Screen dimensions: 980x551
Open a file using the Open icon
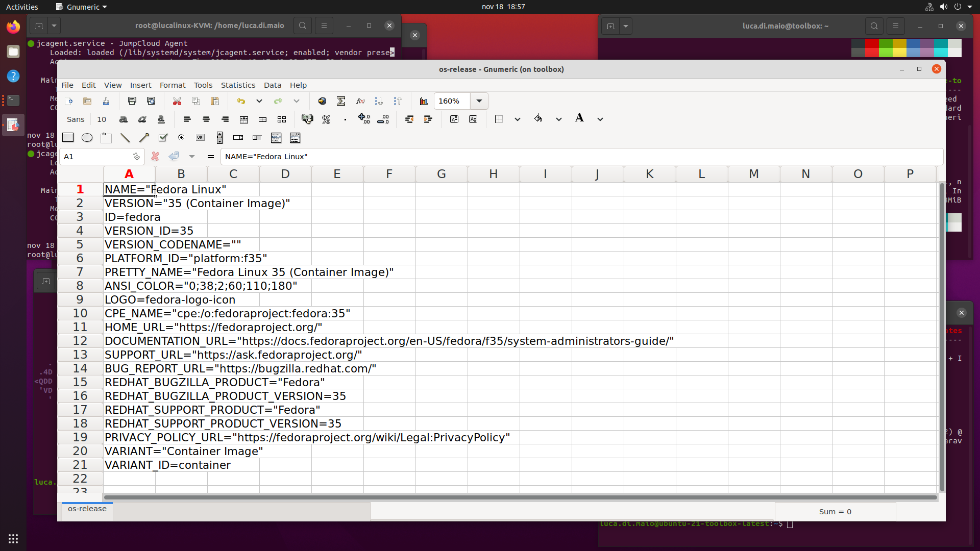87,101
